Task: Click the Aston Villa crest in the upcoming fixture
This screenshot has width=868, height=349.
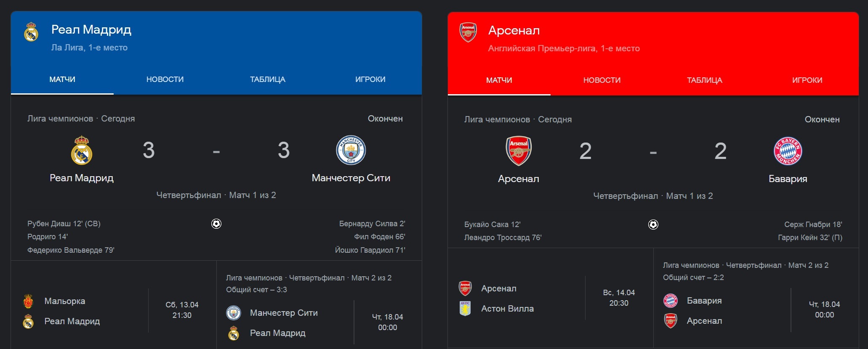Action: click(x=465, y=309)
